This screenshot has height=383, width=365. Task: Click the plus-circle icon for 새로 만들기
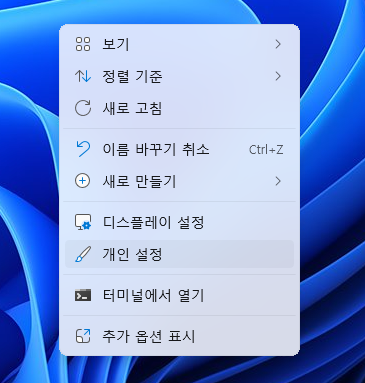[x=83, y=181]
